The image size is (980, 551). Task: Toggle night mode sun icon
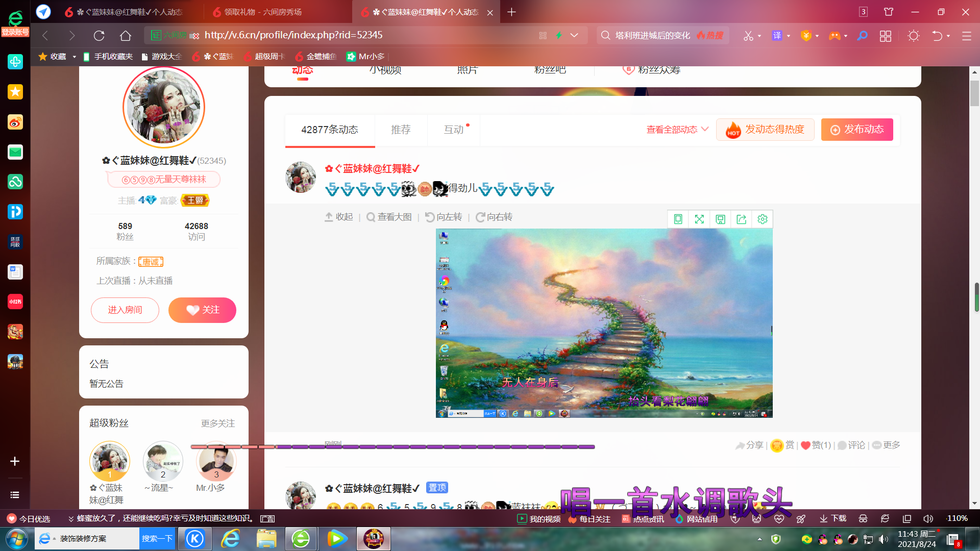(914, 36)
